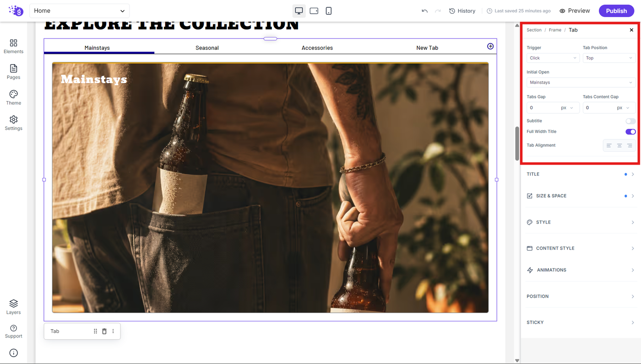Click the Tabs Gap value field
Image resolution: width=641 pixels, height=364 pixels.
point(543,107)
